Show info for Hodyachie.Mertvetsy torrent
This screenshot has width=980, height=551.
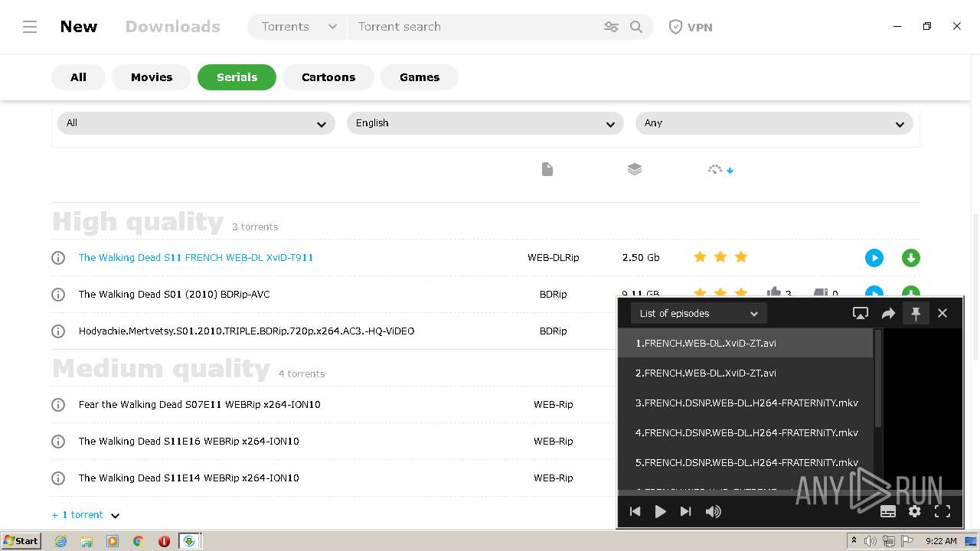coord(58,331)
